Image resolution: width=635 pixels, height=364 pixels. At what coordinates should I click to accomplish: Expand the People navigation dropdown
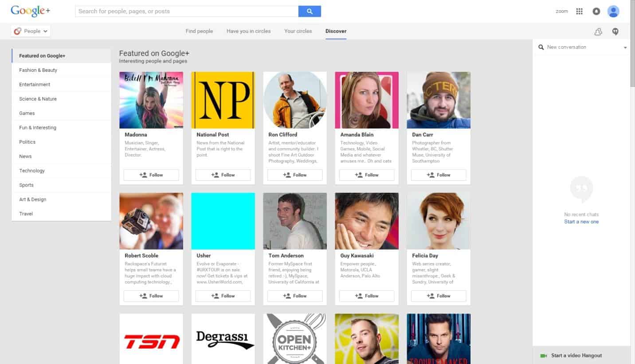pos(31,31)
